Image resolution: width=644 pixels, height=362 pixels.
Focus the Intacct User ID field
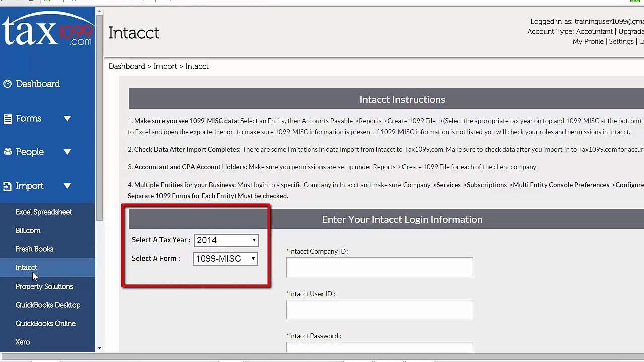point(380,310)
